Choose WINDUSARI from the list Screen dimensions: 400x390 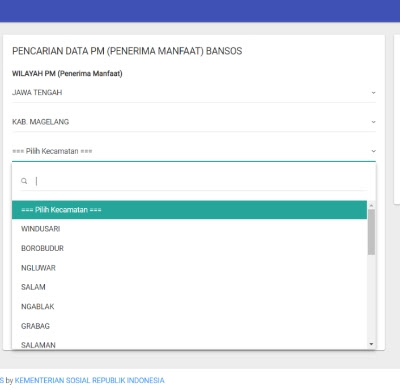tap(189, 229)
